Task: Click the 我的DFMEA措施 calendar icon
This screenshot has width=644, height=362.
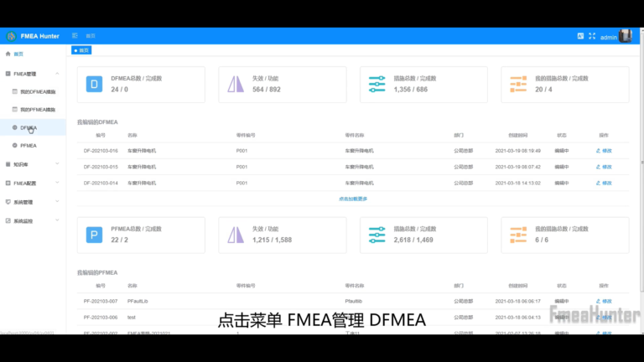Action: point(15,91)
